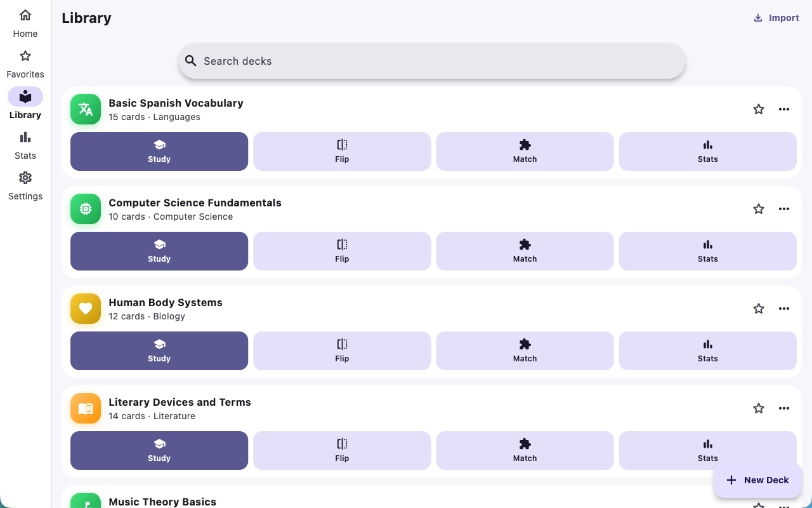Click the '14 cards · Literature' subtitle
The image size is (812, 508).
(x=152, y=416)
